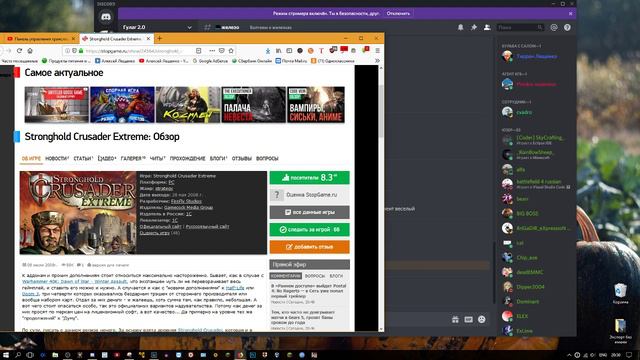640x360 pixels.
Task: Open pinned messages in Discord
Action: (x=473, y=27)
